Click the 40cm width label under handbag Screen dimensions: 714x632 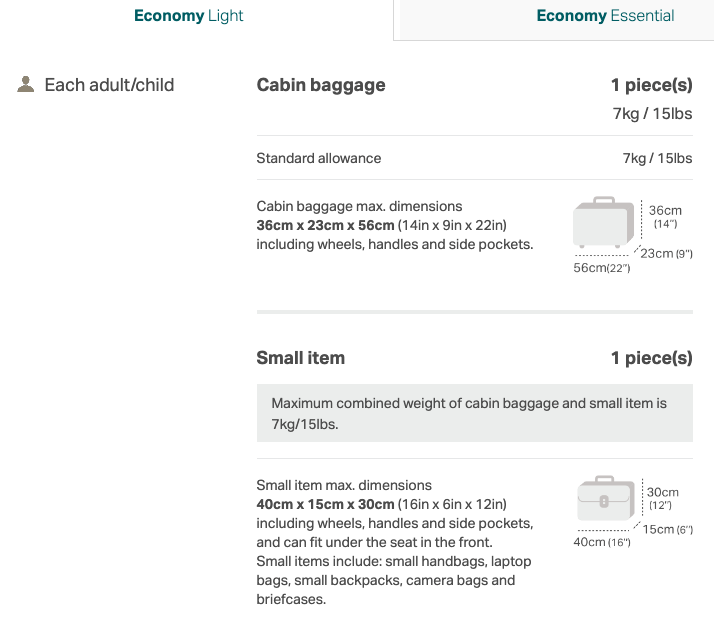[602, 542]
